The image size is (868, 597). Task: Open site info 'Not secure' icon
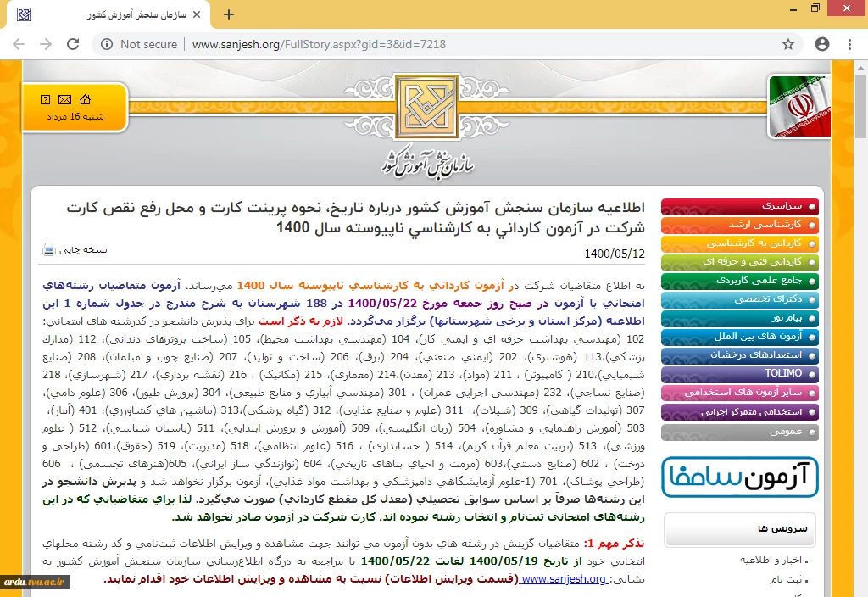click(107, 44)
